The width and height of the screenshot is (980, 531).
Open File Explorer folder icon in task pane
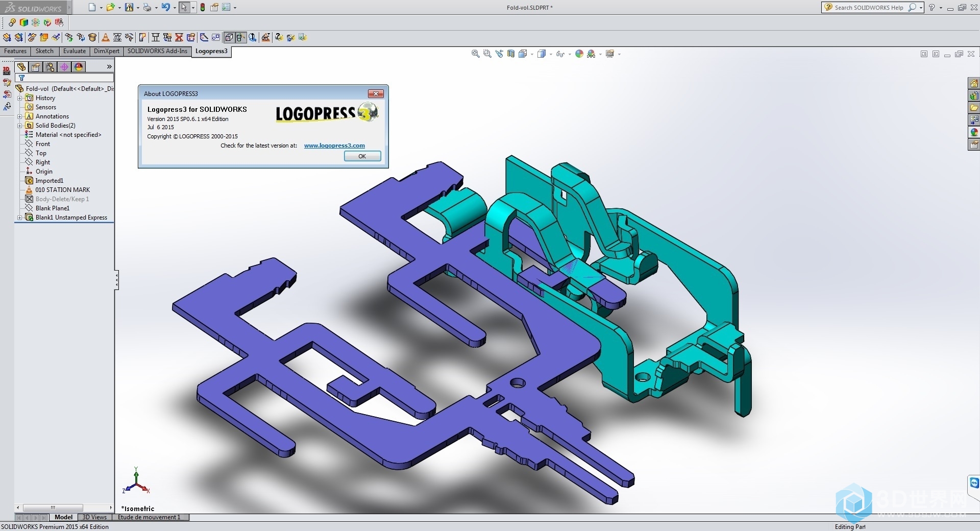point(974,108)
